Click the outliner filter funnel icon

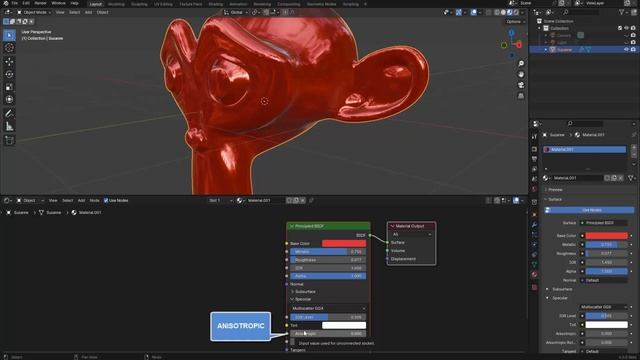(622, 13)
